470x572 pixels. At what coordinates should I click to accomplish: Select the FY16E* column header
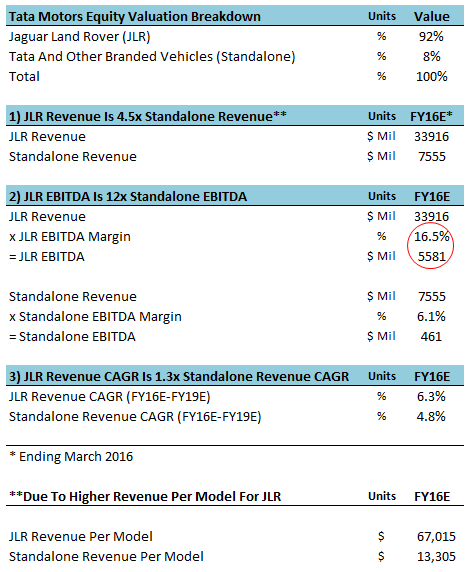431,117
